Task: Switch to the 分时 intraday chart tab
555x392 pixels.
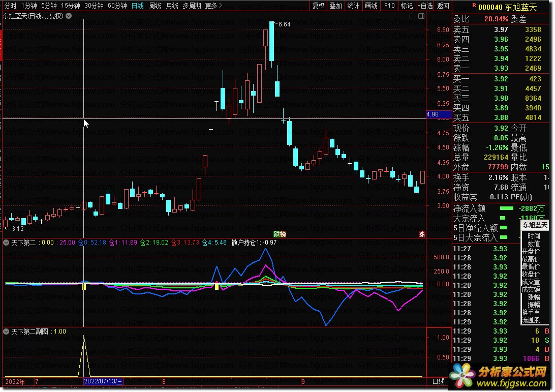Action: (x=10, y=6)
